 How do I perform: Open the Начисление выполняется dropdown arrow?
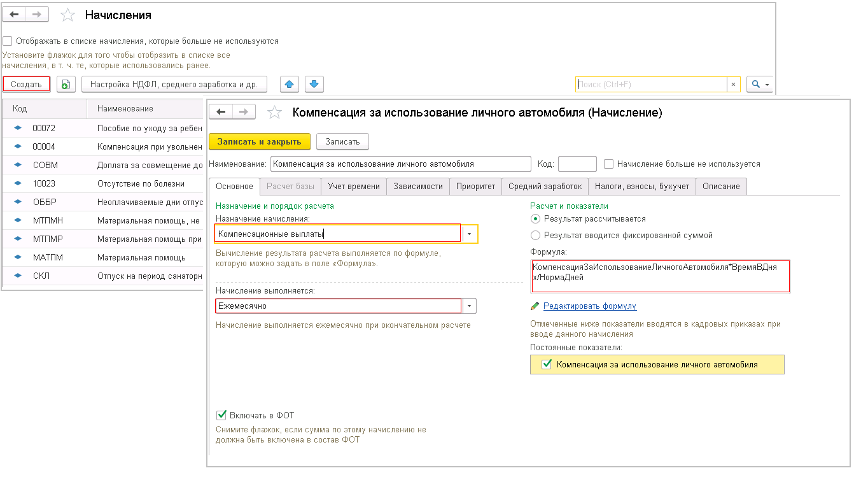tap(469, 306)
